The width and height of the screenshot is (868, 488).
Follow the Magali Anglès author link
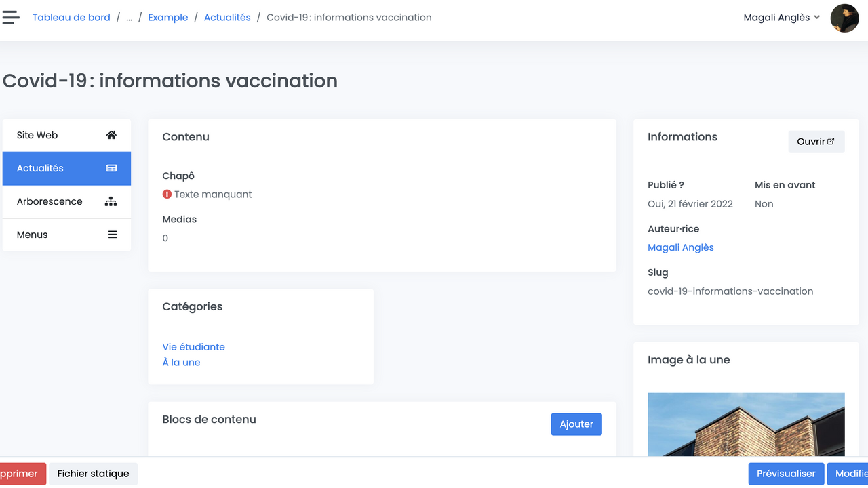click(x=680, y=247)
